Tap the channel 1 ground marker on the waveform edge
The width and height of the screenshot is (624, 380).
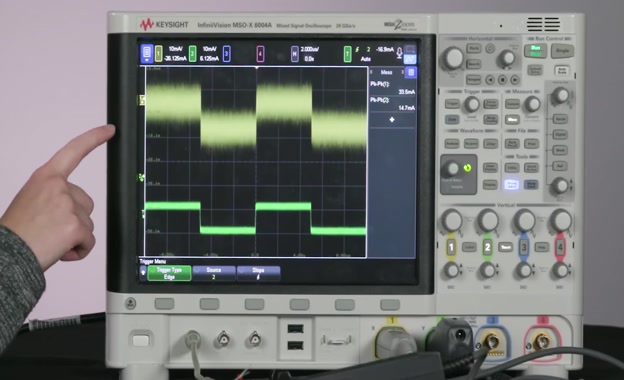141,100
